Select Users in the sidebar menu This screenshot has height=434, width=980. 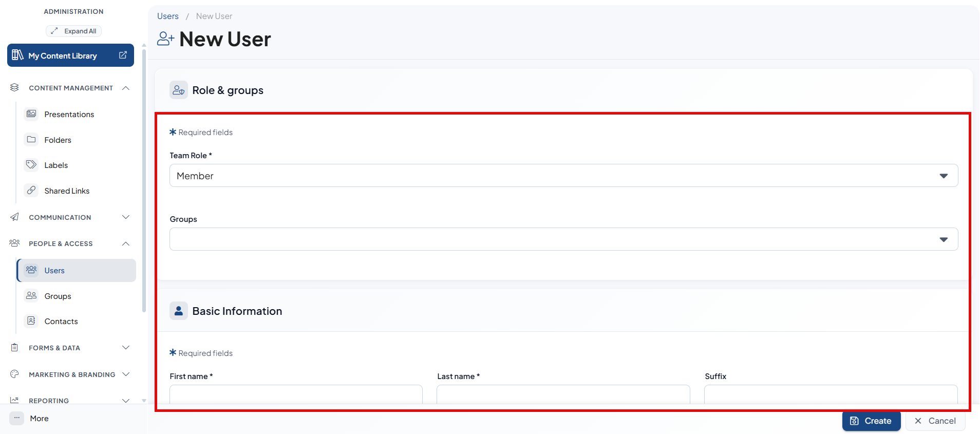(77, 270)
